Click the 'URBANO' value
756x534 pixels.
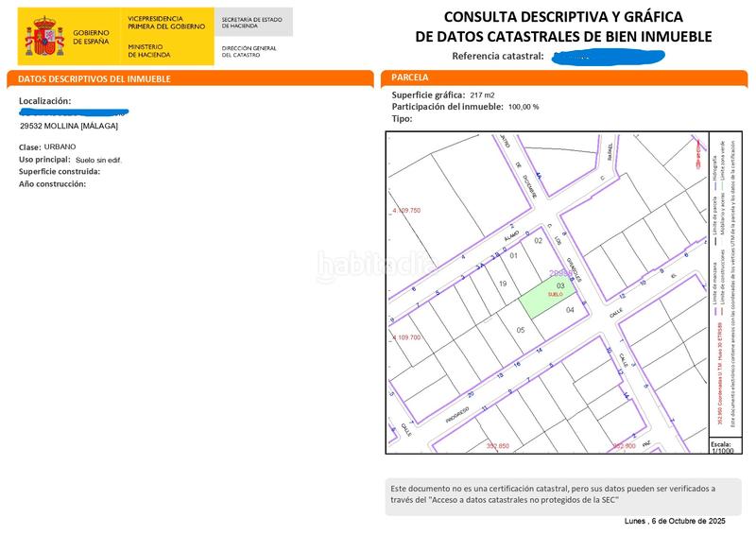pyautogui.click(x=60, y=146)
